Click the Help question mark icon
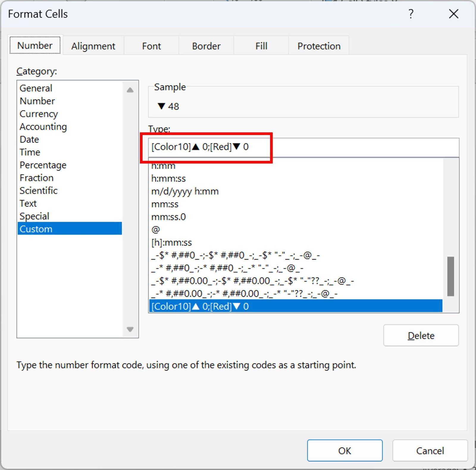The width and height of the screenshot is (476, 470). click(x=411, y=14)
